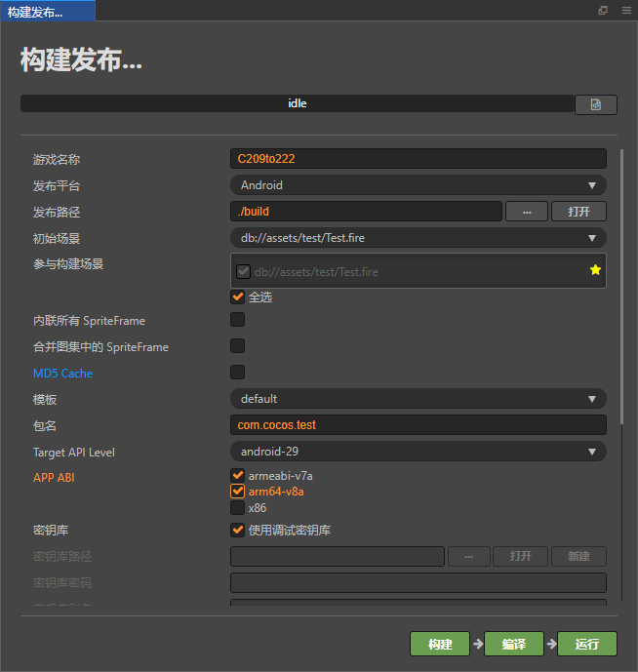The image size is (638, 672).
Task: Click the 发布平台 label
Action: tap(57, 186)
